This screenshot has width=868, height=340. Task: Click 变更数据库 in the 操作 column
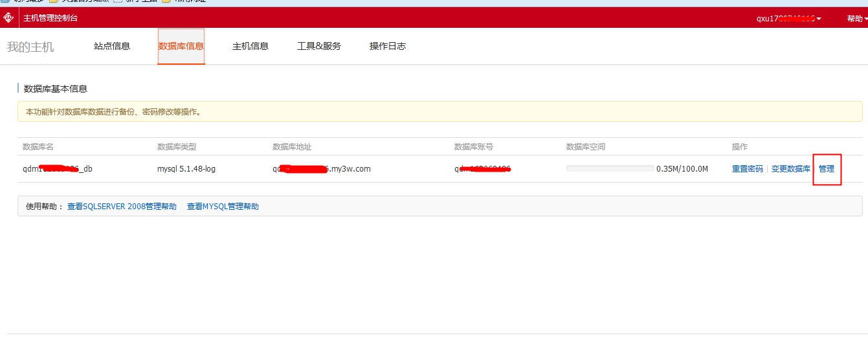coord(790,169)
